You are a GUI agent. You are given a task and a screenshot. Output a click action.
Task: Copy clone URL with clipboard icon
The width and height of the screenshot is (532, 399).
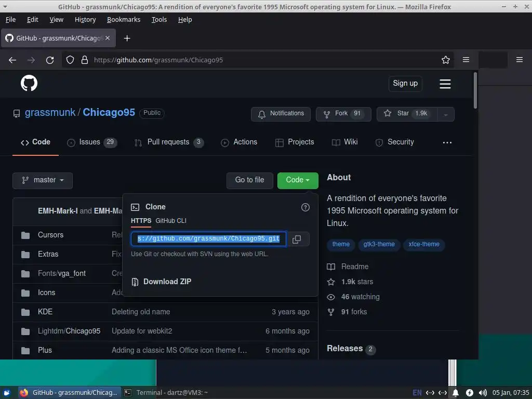click(x=297, y=239)
